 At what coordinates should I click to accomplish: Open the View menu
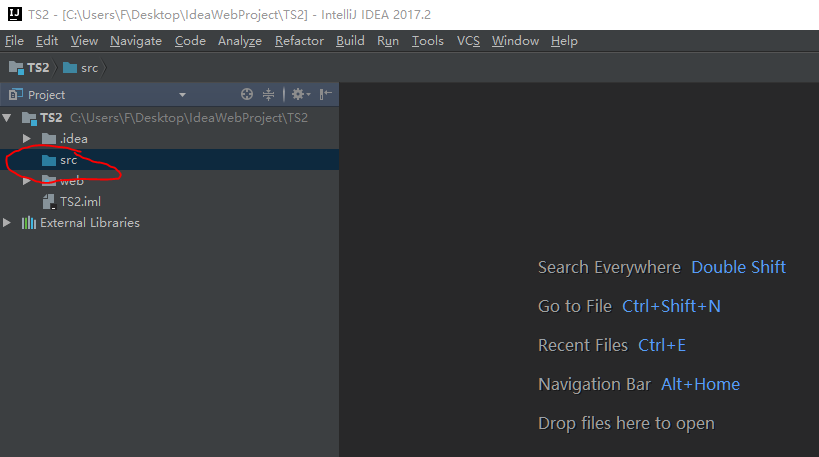click(x=84, y=41)
